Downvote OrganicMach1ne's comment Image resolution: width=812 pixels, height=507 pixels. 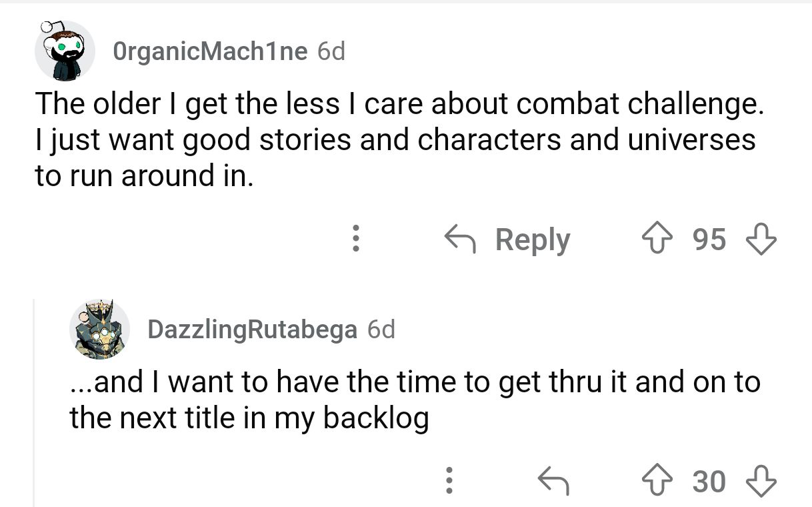coord(762,239)
